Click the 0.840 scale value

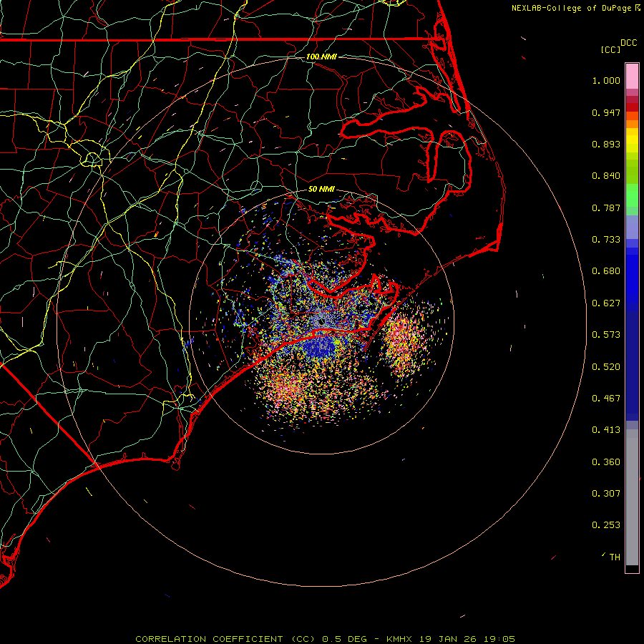606,176
